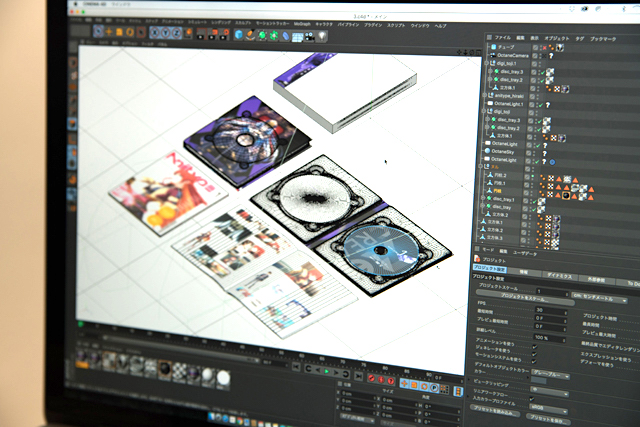The image size is (640, 427).
Task: Open the プラグイン menu
Action: tap(373, 25)
